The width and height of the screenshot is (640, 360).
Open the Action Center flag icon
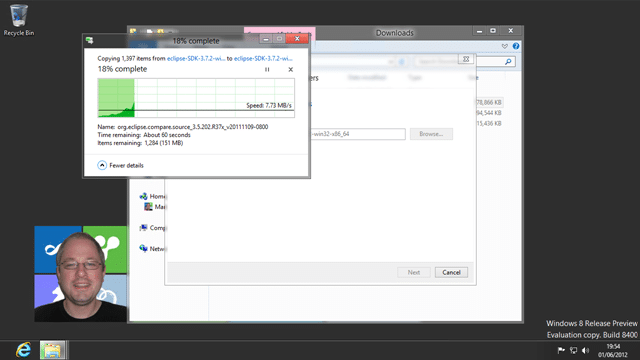pyautogui.click(x=561, y=350)
